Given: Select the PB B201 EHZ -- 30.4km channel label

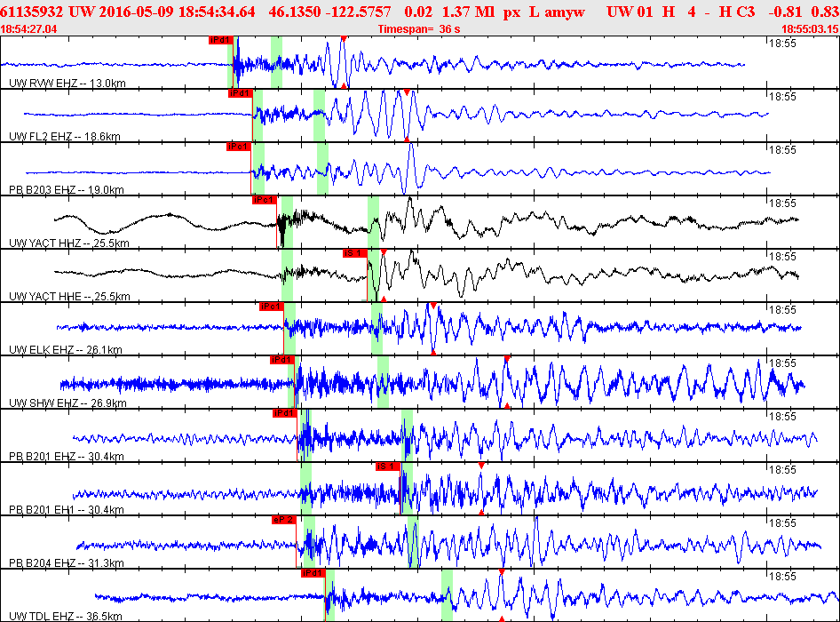Looking at the screenshot, I should 67,457.
